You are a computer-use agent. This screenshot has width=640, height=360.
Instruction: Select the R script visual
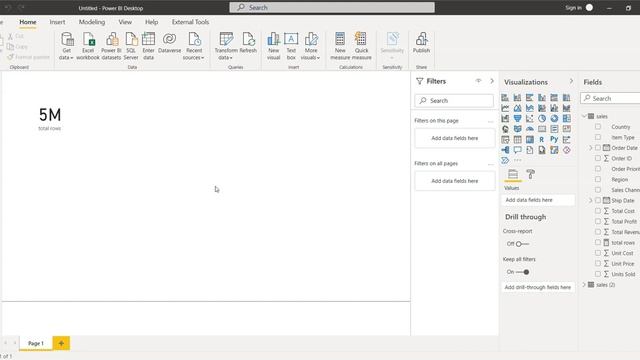click(542, 140)
